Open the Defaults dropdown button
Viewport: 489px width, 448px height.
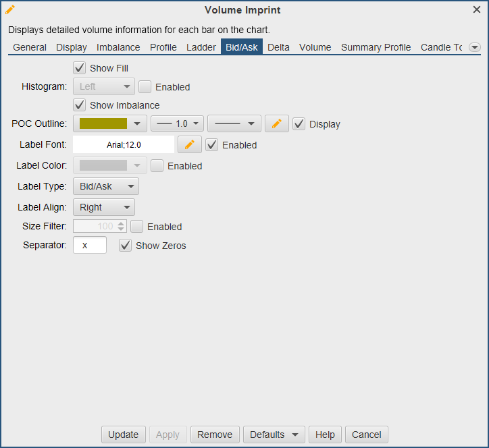tap(274, 435)
